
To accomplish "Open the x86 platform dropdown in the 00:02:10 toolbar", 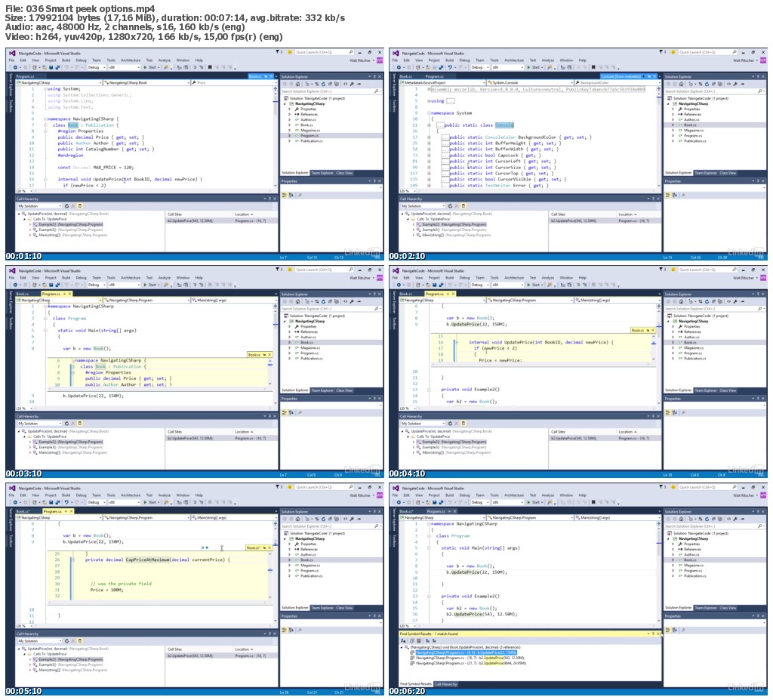I will (x=507, y=67).
